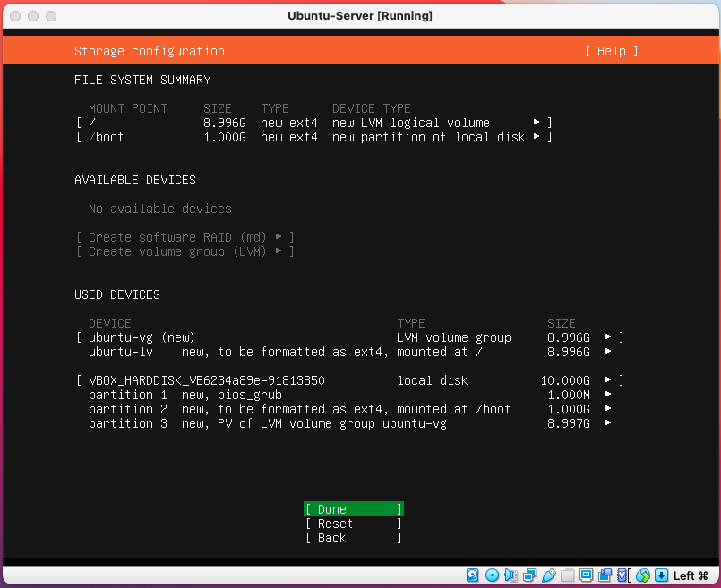The width and height of the screenshot is (721, 588).
Task: Click the DEVICE TYPE column header
Action: click(372, 108)
